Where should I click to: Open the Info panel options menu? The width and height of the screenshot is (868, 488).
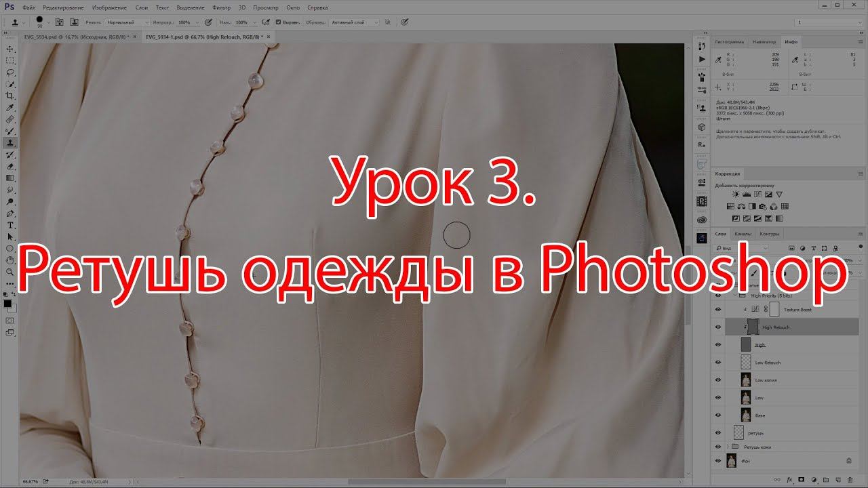coord(861,42)
